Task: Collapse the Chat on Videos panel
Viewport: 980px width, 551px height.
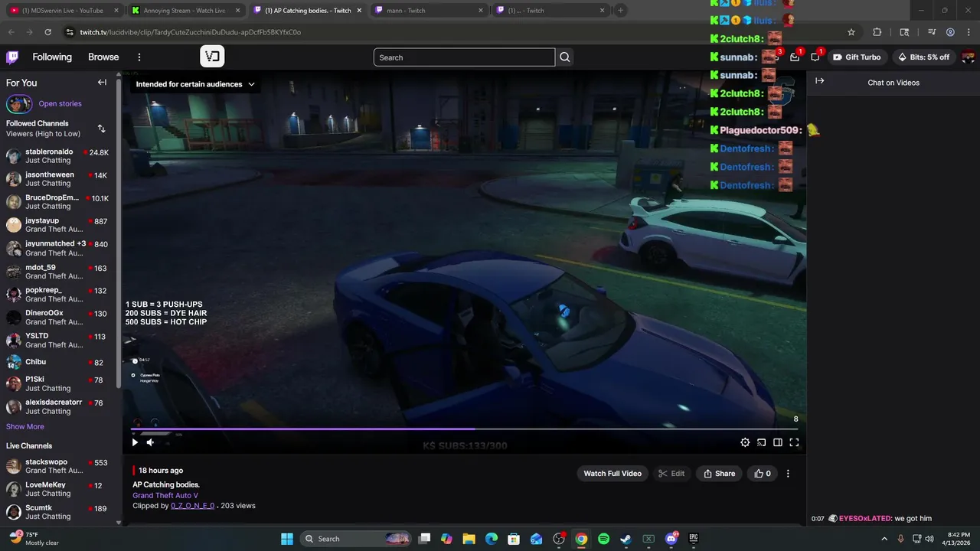Action: (x=820, y=81)
